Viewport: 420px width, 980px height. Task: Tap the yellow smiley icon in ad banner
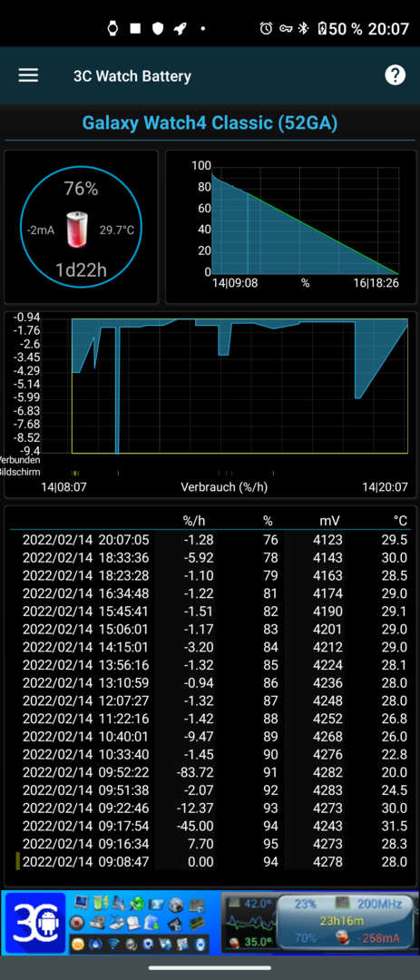(x=77, y=943)
